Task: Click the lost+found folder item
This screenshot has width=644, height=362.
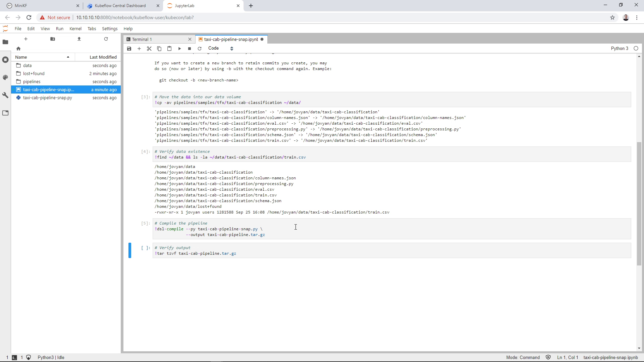Action: click(33, 73)
